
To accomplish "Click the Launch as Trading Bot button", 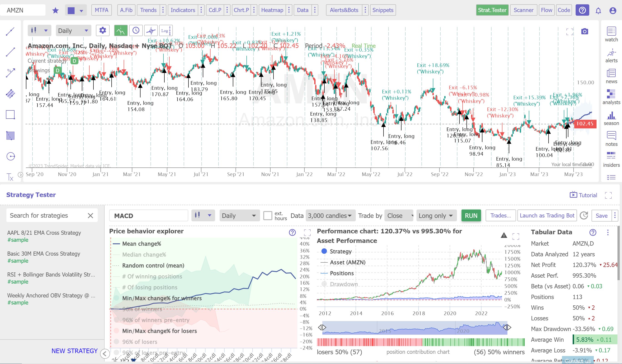I will (547, 215).
